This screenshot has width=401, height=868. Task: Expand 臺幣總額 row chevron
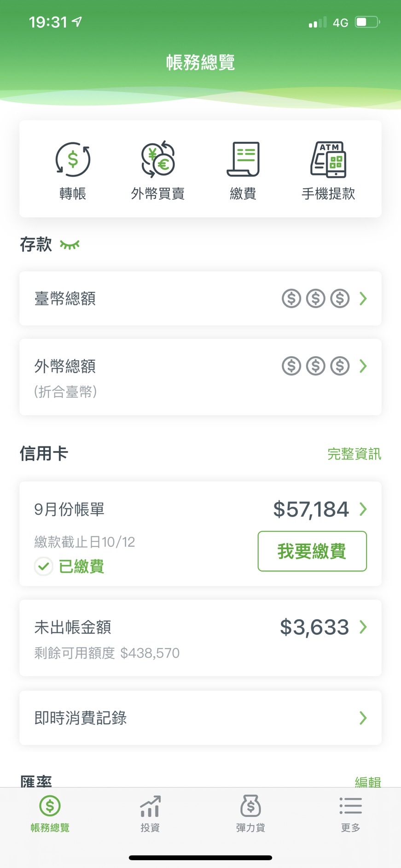pos(363,299)
